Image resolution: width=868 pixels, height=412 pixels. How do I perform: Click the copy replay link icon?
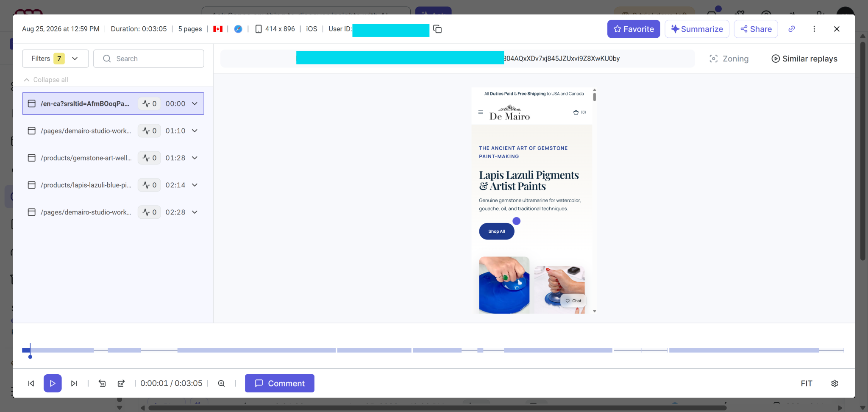[x=791, y=29]
